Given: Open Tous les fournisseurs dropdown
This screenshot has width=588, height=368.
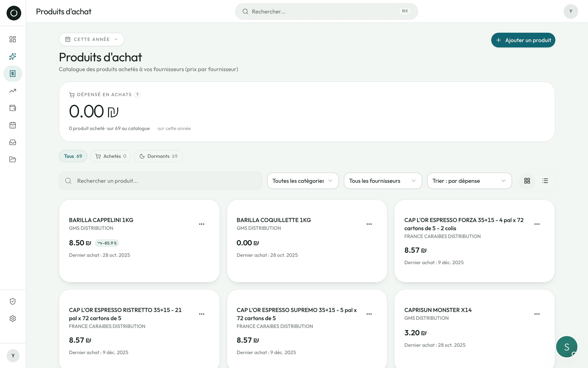Looking at the screenshot, I should click(383, 181).
